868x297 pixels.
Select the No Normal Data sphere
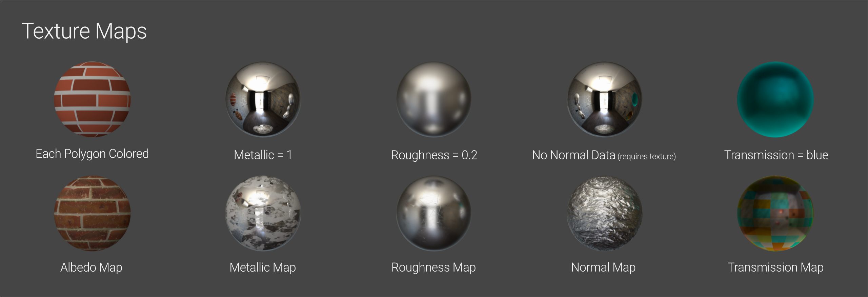point(605,99)
